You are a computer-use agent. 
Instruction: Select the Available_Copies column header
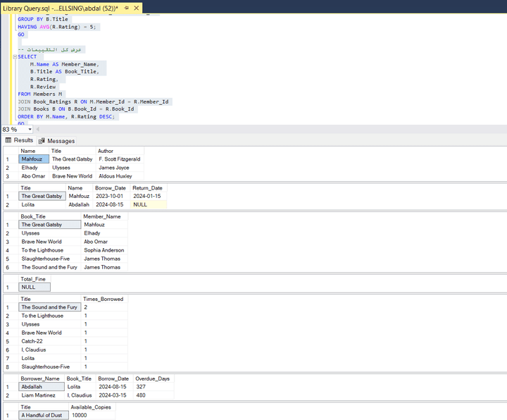[x=91, y=407]
